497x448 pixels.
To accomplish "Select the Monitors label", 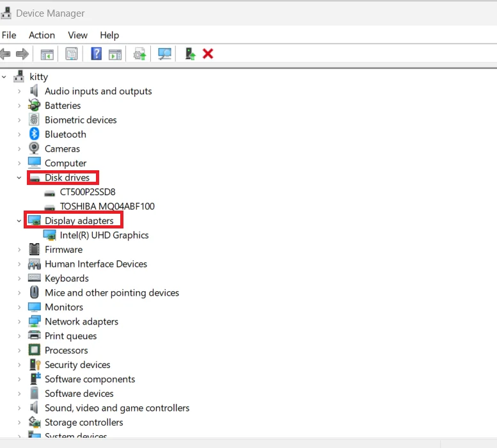I will [64, 307].
